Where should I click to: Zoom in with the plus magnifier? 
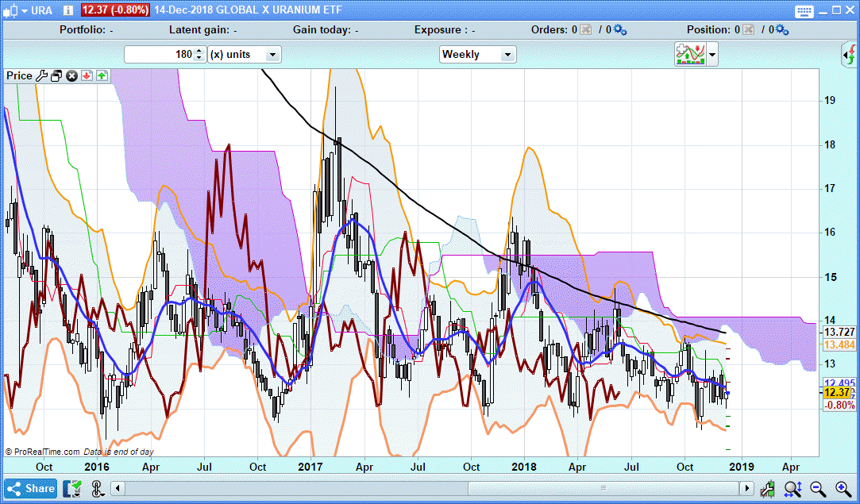(843, 489)
